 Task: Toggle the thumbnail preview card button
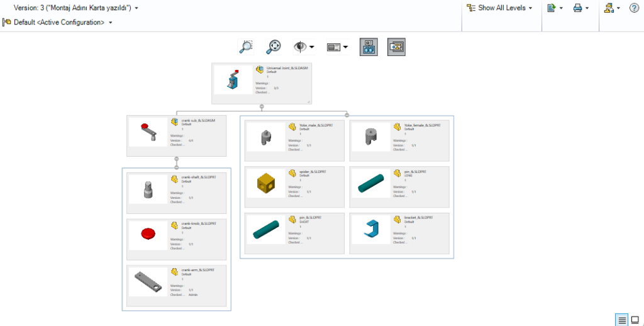tap(396, 47)
